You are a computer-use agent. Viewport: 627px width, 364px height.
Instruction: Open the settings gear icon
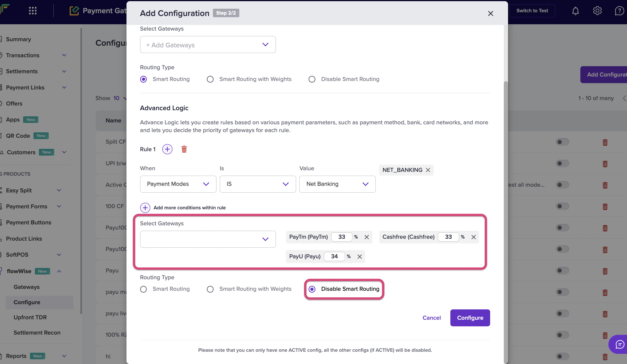coord(597,11)
